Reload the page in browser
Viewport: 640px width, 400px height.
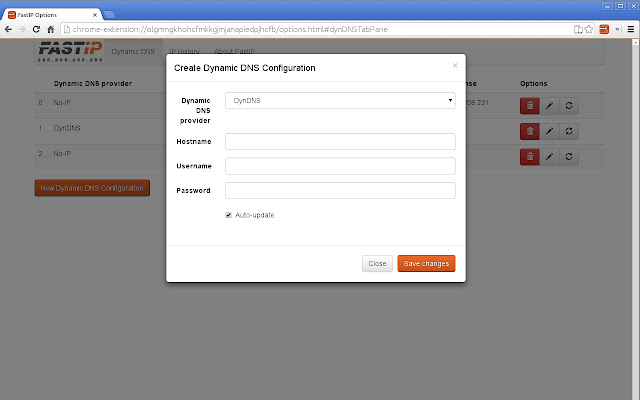[36, 29]
